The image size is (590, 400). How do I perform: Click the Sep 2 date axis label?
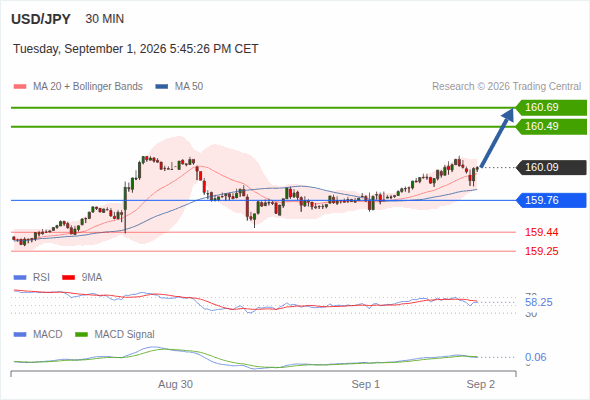point(481,384)
